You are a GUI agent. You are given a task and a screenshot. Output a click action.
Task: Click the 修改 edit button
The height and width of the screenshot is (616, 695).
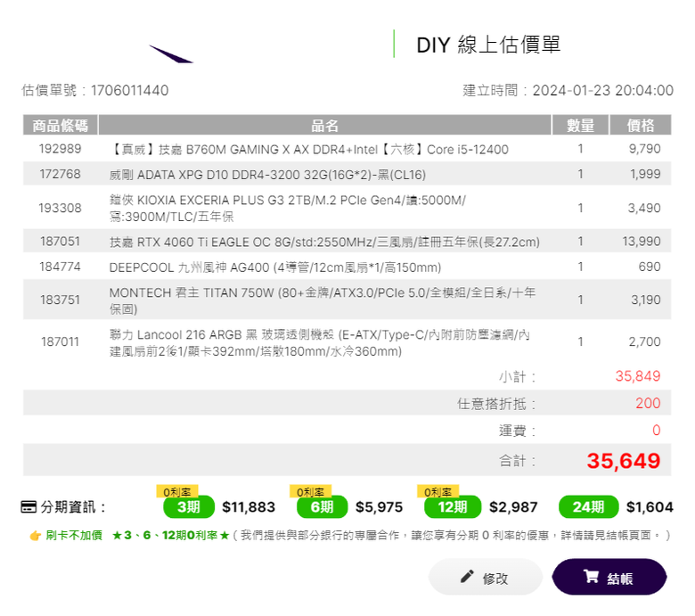pos(486,577)
